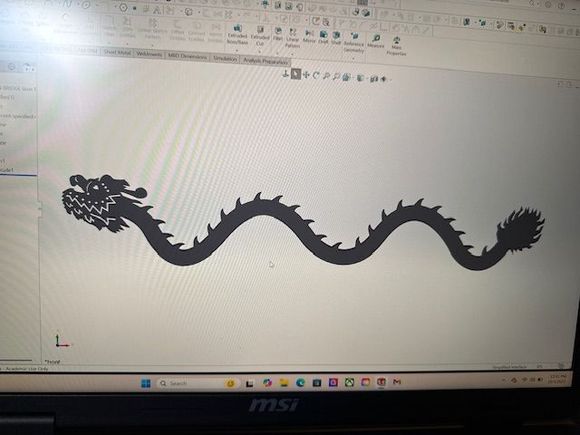Choose the Linear Pattern tool
The width and height of the screenshot is (580, 435).
tap(292, 37)
